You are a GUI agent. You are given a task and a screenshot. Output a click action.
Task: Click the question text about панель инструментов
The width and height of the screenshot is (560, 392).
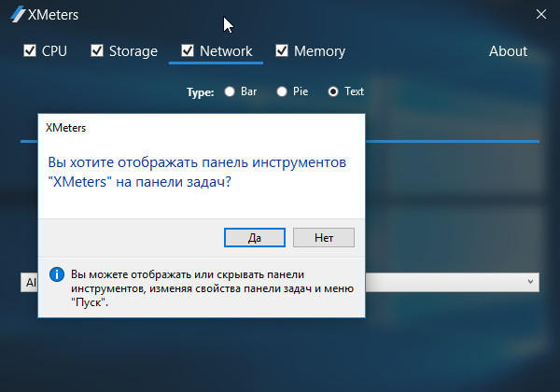(197, 172)
